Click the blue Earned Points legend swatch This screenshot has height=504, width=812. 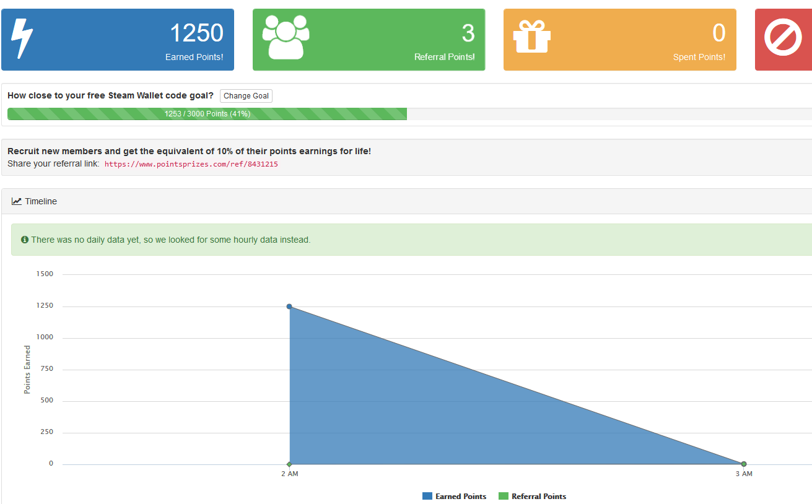(427, 497)
